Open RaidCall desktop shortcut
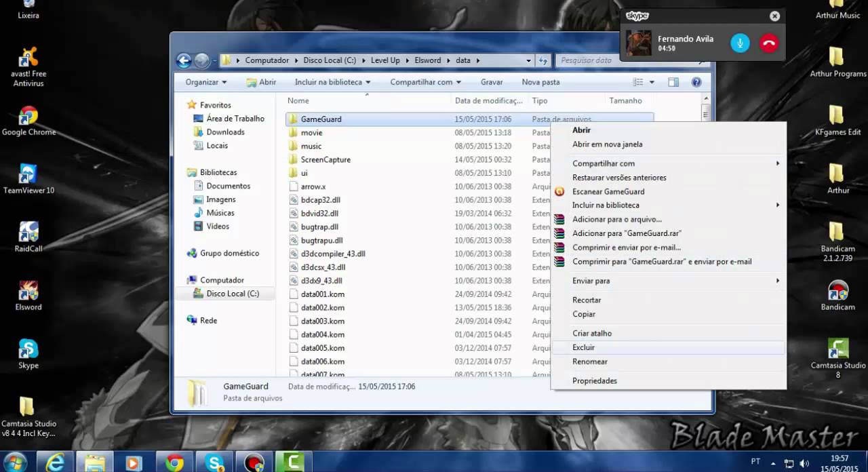The width and height of the screenshot is (868, 472). point(28,237)
